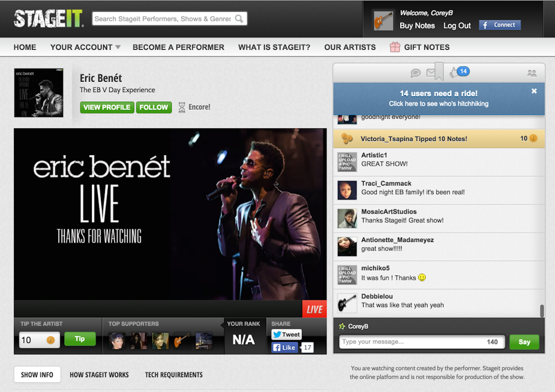555x392 pixels.
Task: Click the Log Out link
Action: click(x=457, y=26)
